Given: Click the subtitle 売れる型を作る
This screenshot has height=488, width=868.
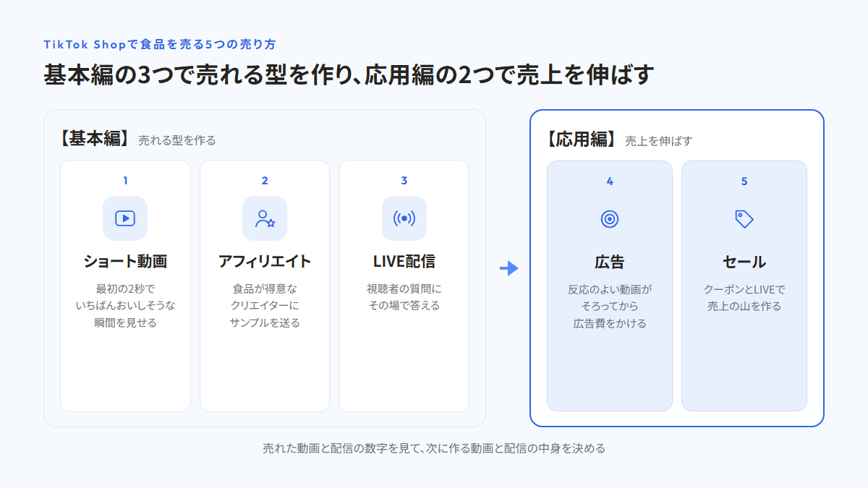Looking at the screenshot, I should 177,140.
